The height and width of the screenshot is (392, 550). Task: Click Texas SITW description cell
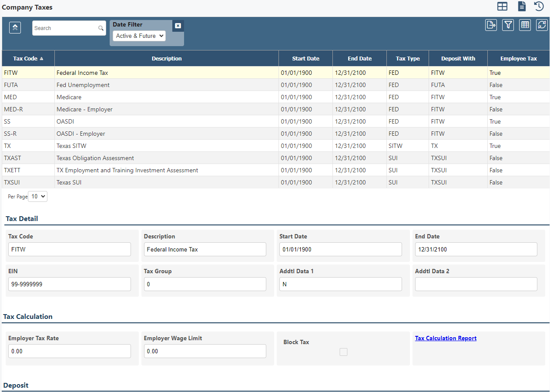167,146
